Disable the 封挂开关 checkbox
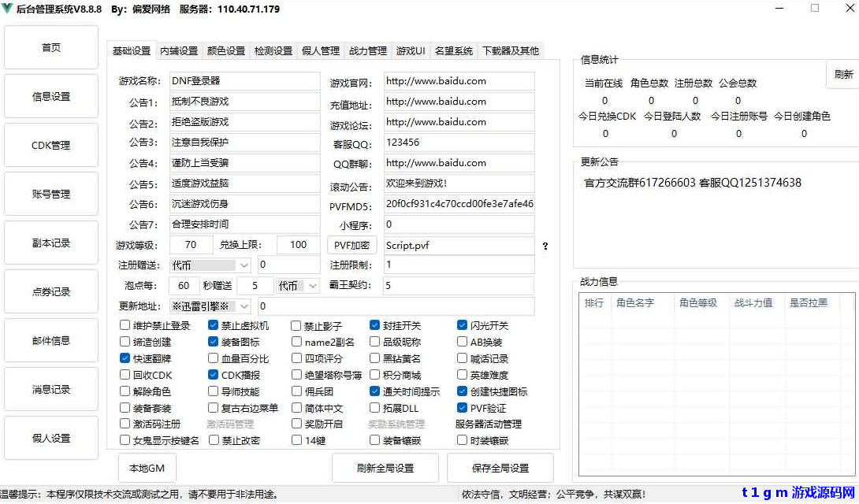 374,326
